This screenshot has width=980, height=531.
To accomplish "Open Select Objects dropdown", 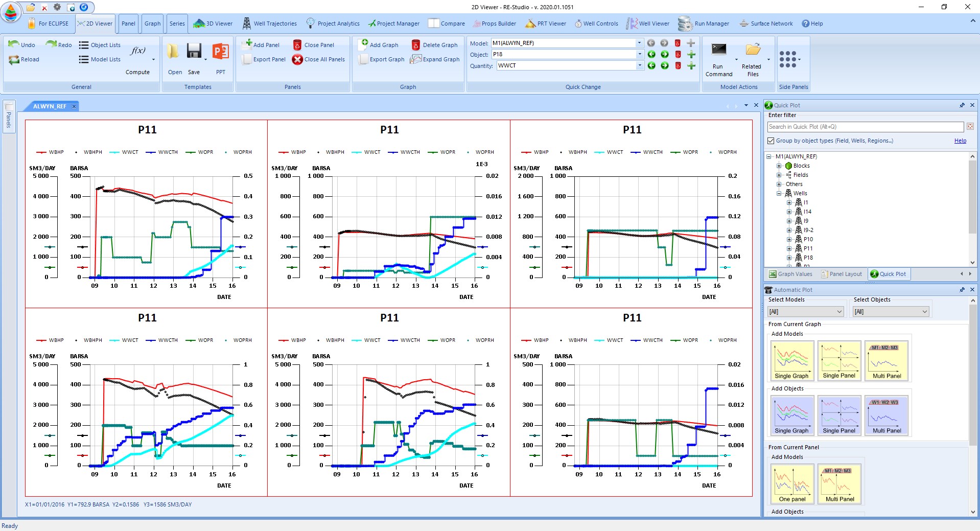I will pyautogui.click(x=891, y=312).
